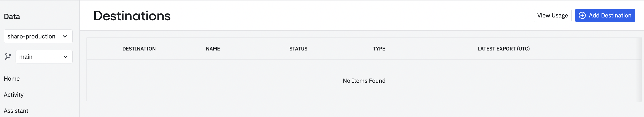Viewport: 644px width, 117px height.
Task: Click the chevron arrow in main branch selector
Action: click(66, 57)
